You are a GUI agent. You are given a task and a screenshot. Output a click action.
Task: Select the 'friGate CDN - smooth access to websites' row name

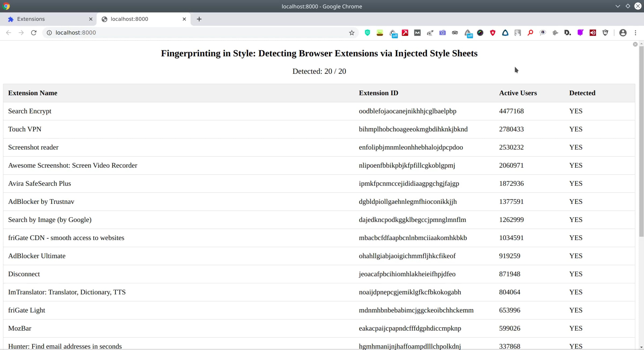point(66,238)
